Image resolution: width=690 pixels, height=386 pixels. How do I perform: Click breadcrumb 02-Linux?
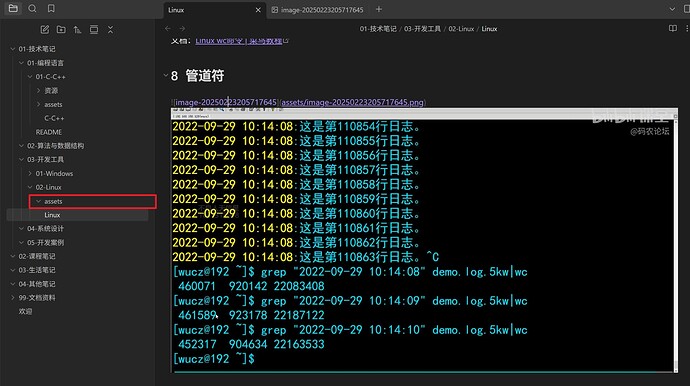[x=461, y=29]
